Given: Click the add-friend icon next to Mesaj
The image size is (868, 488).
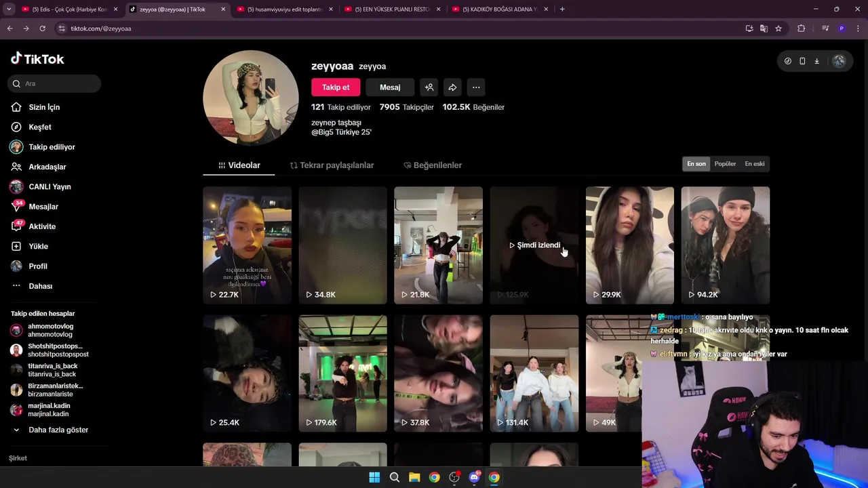Looking at the screenshot, I should 429,87.
